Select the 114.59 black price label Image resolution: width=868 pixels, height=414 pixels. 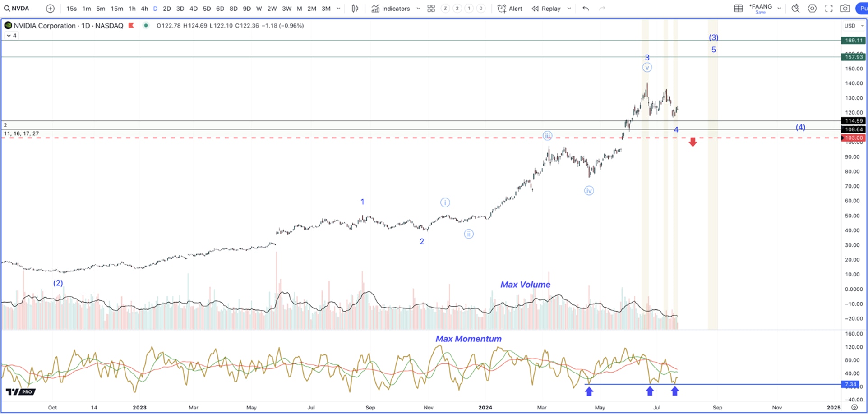click(853, 121)
